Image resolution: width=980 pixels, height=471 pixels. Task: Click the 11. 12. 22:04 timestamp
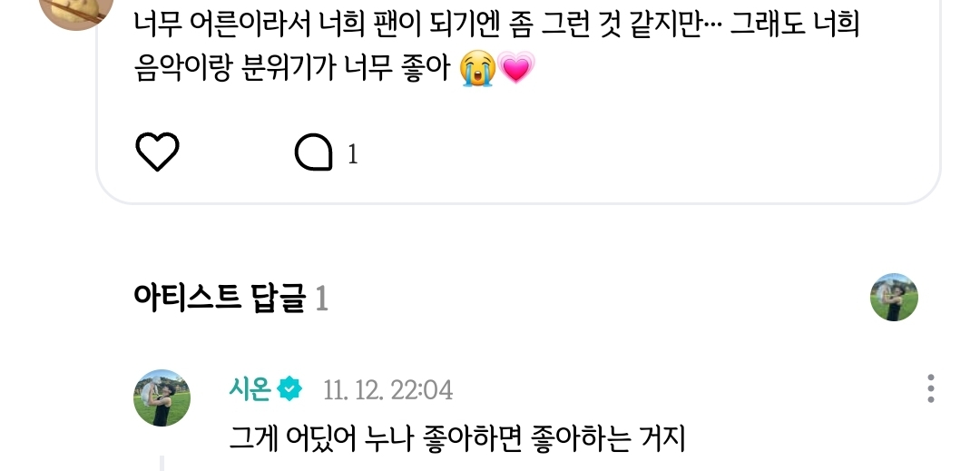387,390
